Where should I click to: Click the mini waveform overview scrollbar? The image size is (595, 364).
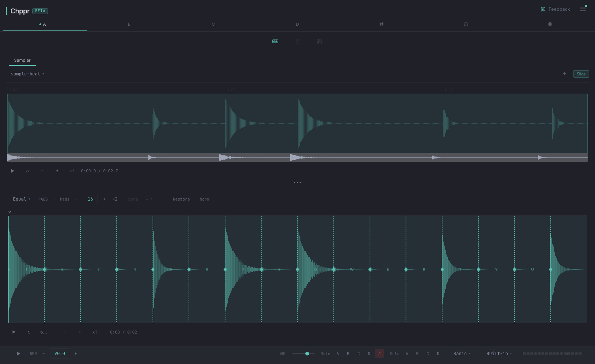pyautogui.click(x=297, y=157)
